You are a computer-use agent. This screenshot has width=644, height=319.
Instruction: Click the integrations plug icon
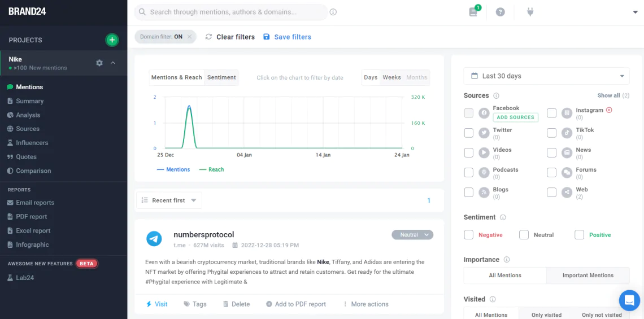tap(530, 12)
